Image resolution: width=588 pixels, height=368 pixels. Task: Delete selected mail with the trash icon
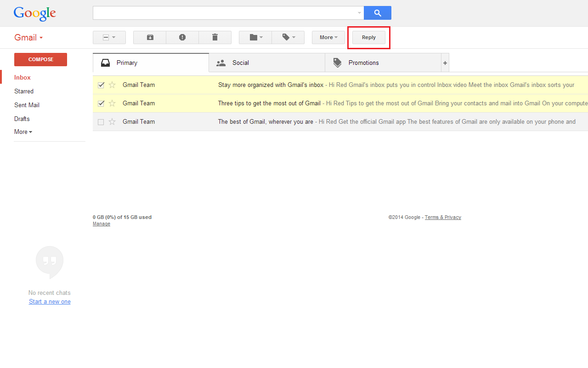click(215, 37)
